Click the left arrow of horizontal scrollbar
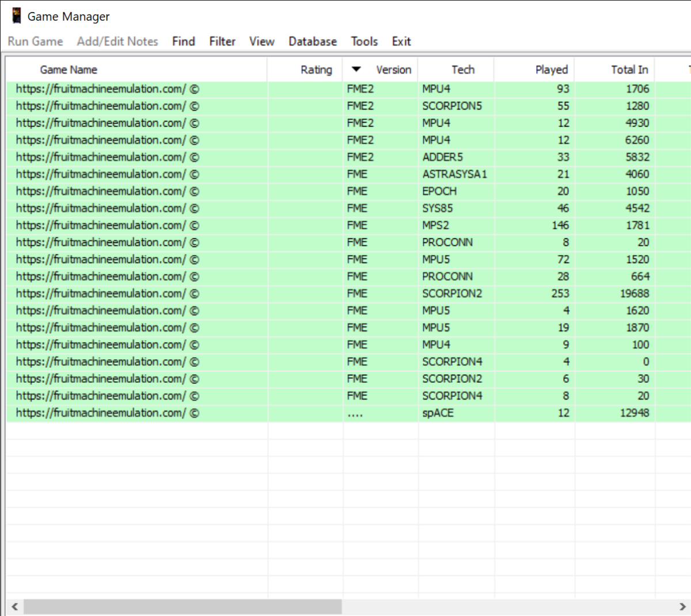The image size is (691, 616). tap(14, 606)
